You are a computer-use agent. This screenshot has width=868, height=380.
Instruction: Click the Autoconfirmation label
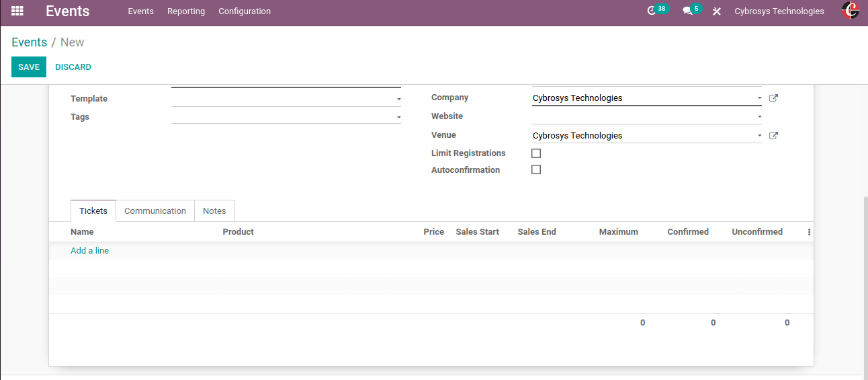466,170
